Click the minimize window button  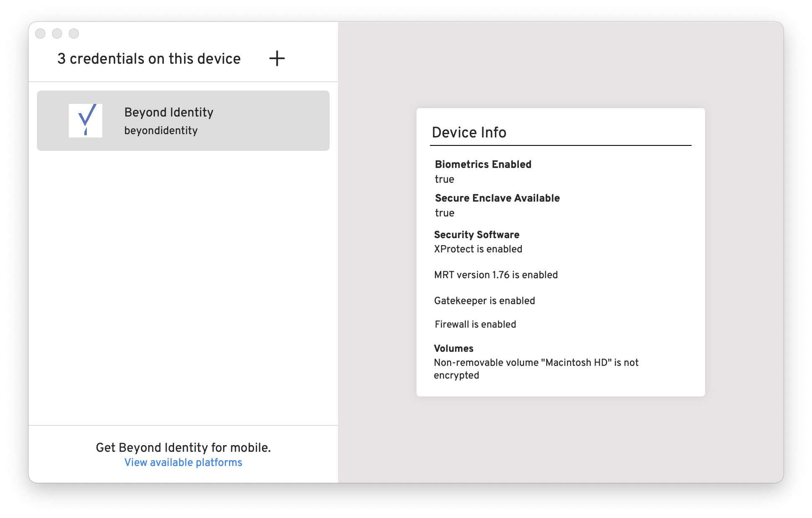(x=57, y=34)
